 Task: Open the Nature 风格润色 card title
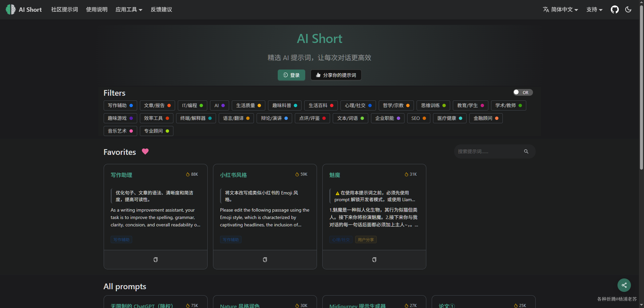[240, 306]
